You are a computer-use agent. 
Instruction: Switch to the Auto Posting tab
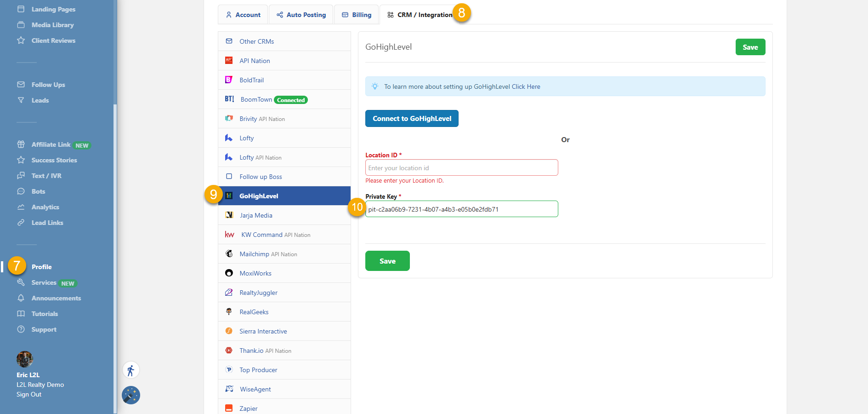pos(301,15)
